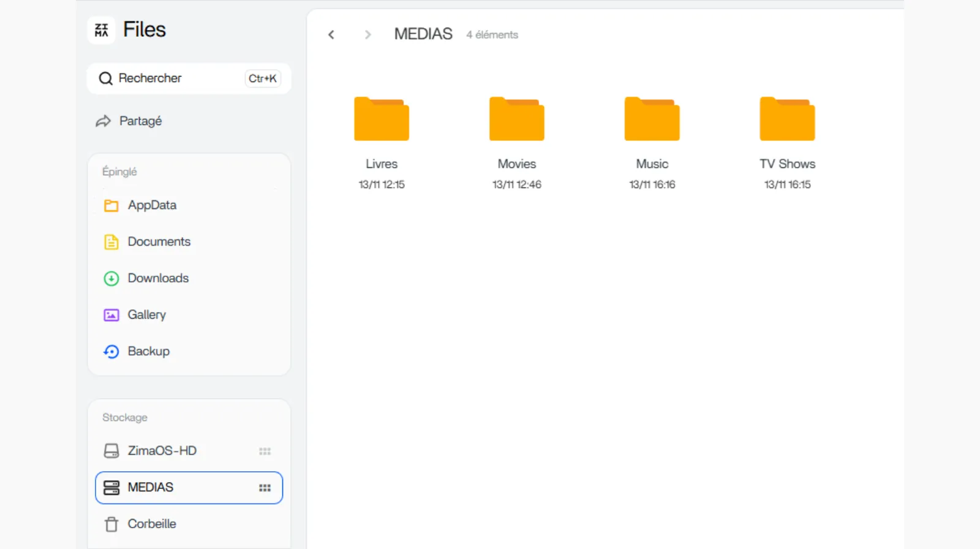980x549 pixels.
Task: Open options dots next to MEDIAS
Action: 265,488
